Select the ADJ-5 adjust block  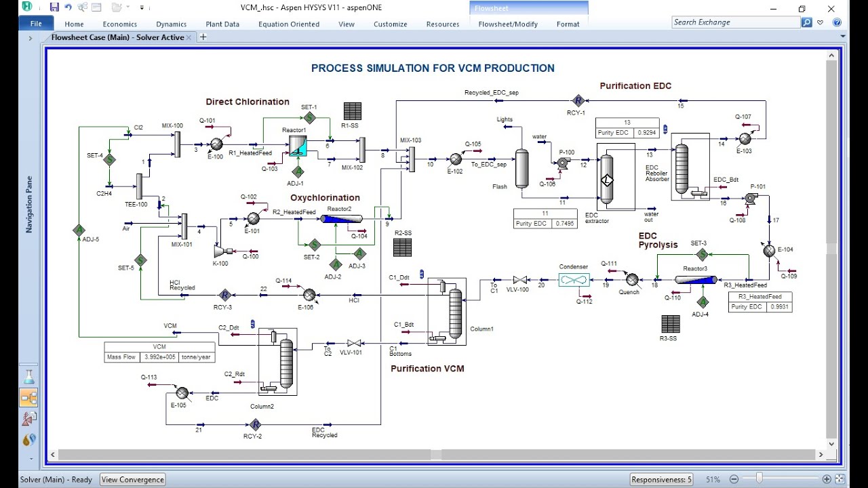[x=79, y=230]
